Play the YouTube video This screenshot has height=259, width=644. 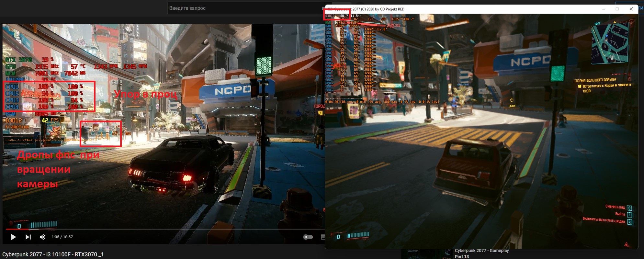pos(13,237)
